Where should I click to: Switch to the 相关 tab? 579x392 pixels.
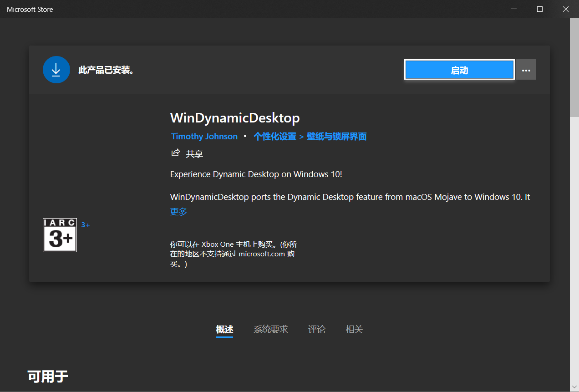pos(354,329)
